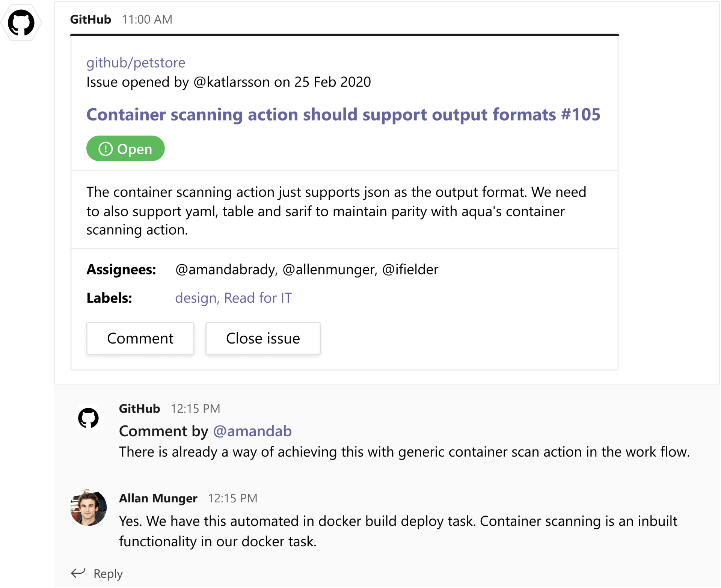This screenshot has height=588, width=721.
Task: Click Allan Munger's profile picture
Action: coord(88,508)
